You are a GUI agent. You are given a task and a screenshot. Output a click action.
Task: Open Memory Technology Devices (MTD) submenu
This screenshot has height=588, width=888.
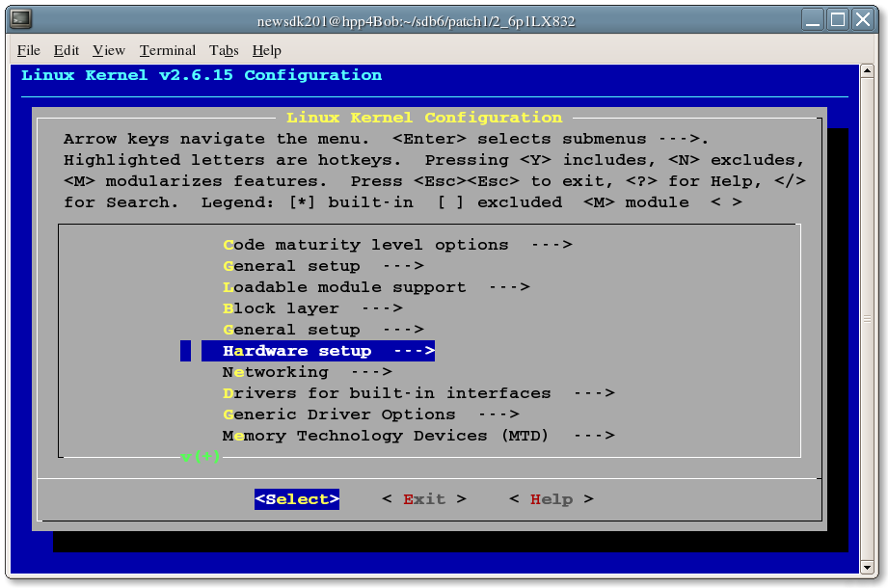pyautogui.click(x=418, y=436)
